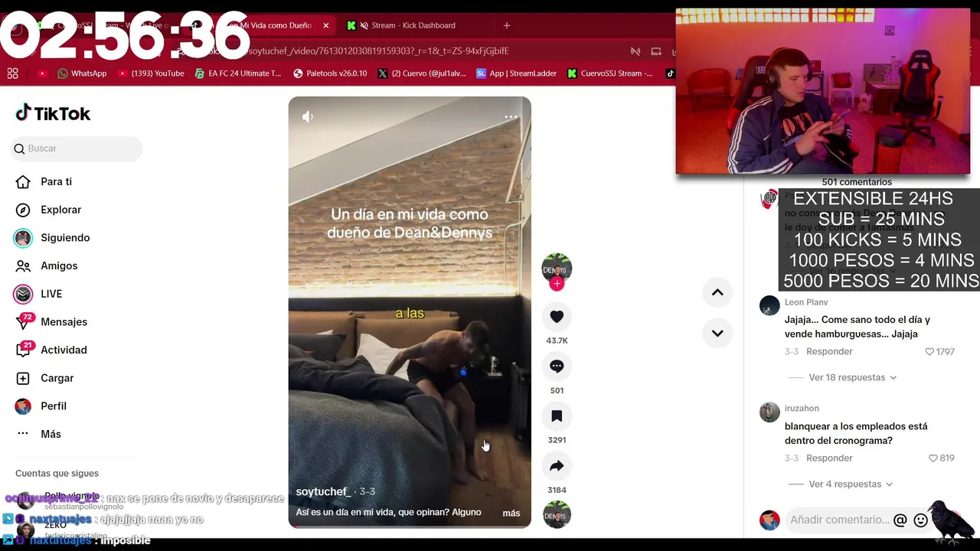Click Cargar to upload video
The width and height of the screenshot is (980, 551).
pos(57,378)
